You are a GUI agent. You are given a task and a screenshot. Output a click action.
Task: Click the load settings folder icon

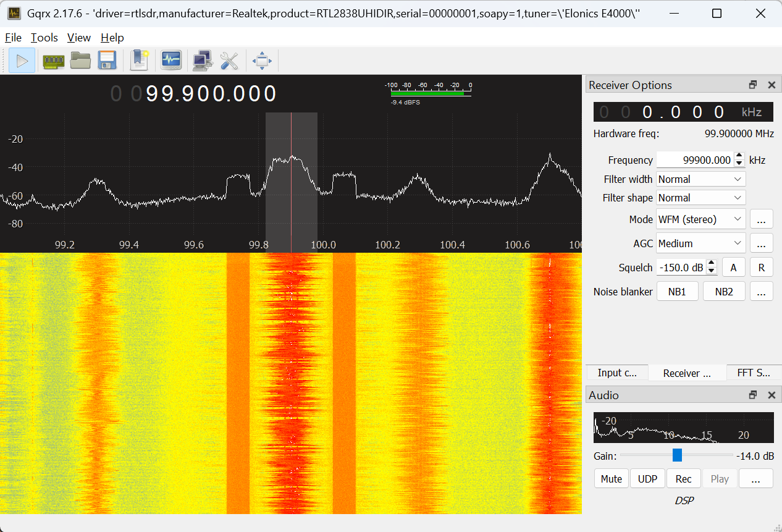(x=80, y=61)
